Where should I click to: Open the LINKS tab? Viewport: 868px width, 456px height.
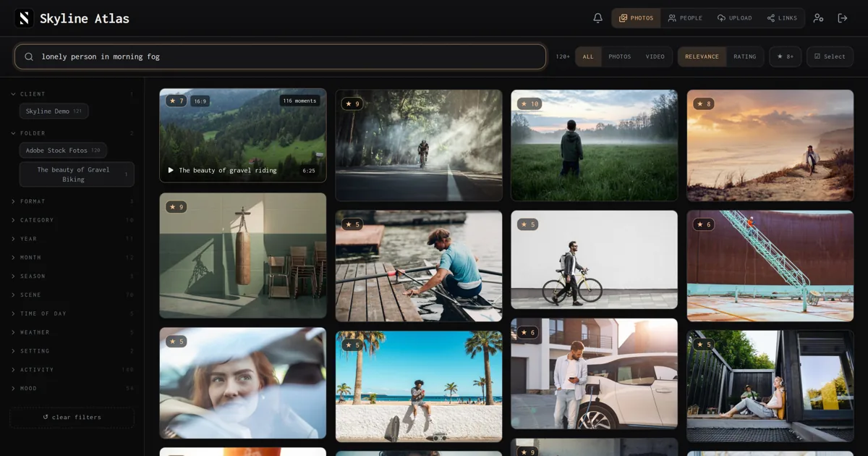tap(782, 18)
